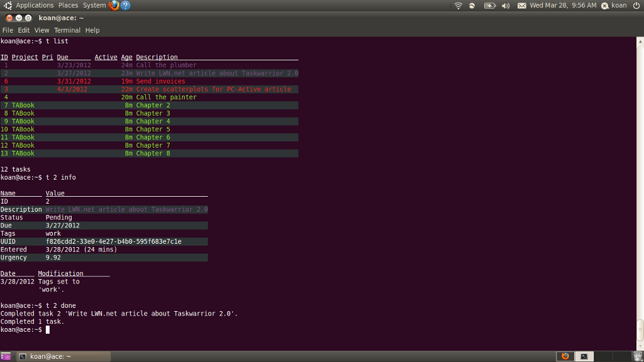Open the terminal File menu

[8, 30]
